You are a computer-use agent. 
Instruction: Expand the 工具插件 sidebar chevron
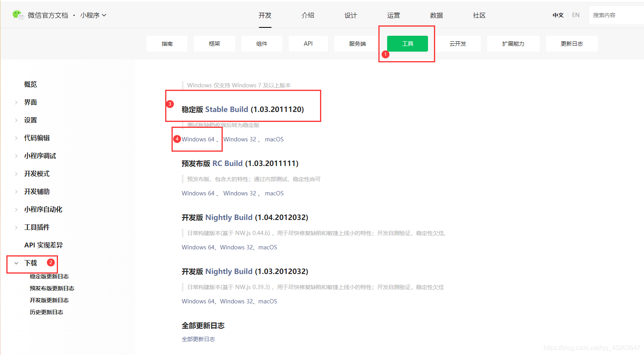point(16,228)
